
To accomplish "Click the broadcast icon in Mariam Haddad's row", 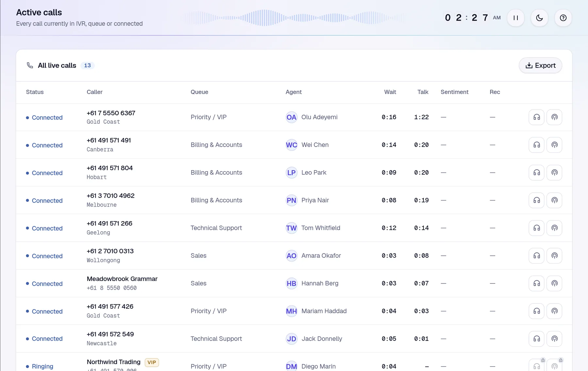I will 554,311.
